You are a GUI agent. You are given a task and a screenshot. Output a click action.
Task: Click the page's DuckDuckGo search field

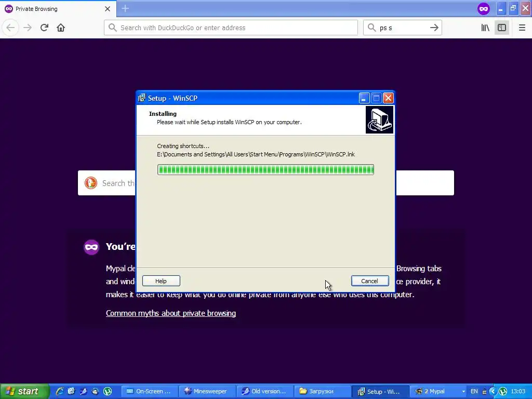click(266, 183)
